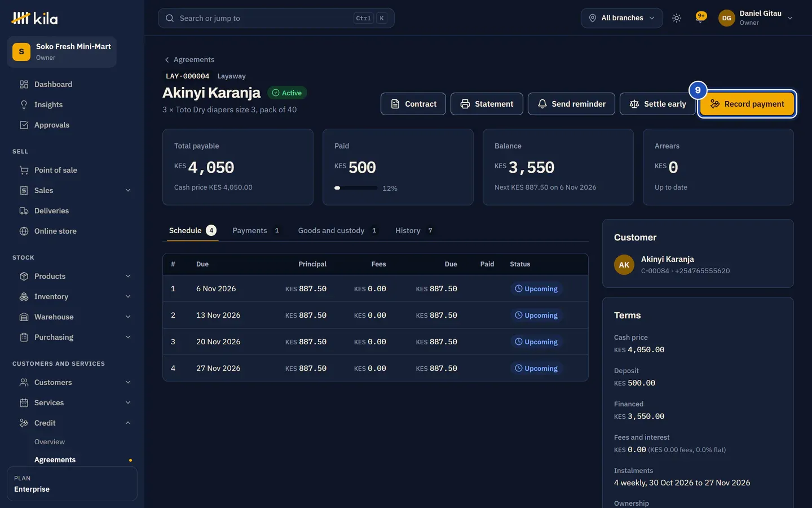
Task: Click the Inventory boxes icon
Action: click(x=24, y=296)
